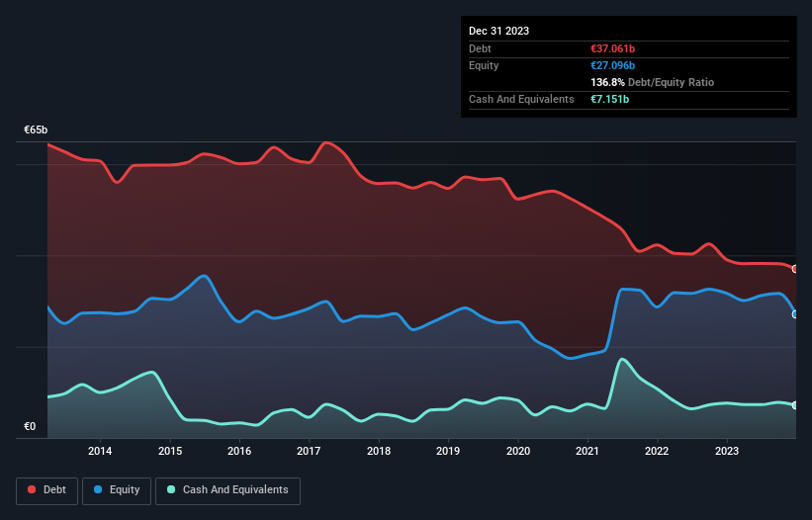Click the 2022 x-axis label
Image resolution: width=812 pixels, height=520 pixels.
point(657,451)
